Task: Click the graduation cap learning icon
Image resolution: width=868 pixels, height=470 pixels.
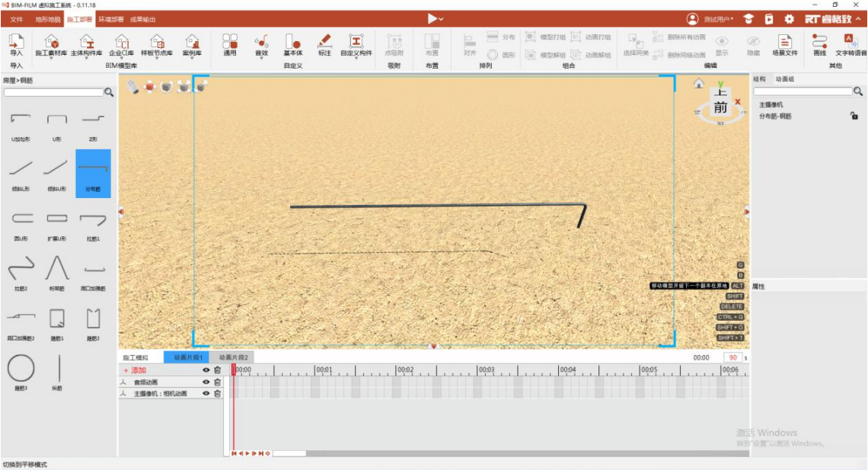Action: (748, 19)
